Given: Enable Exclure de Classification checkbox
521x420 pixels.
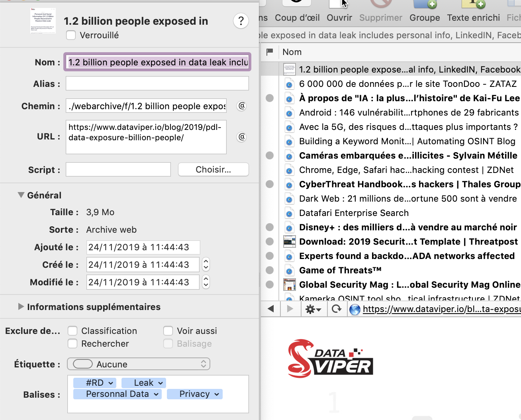Looking at the screenshot, I should tap(72, 331).
